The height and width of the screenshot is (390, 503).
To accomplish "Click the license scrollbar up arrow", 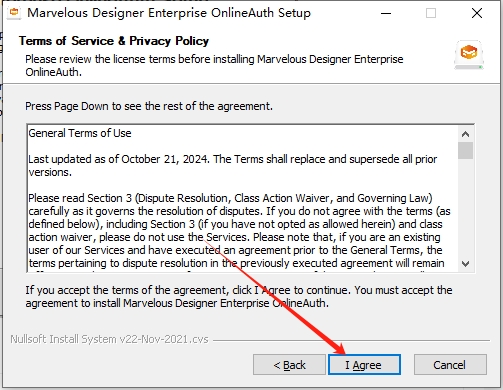I will (x=465, y=134).
